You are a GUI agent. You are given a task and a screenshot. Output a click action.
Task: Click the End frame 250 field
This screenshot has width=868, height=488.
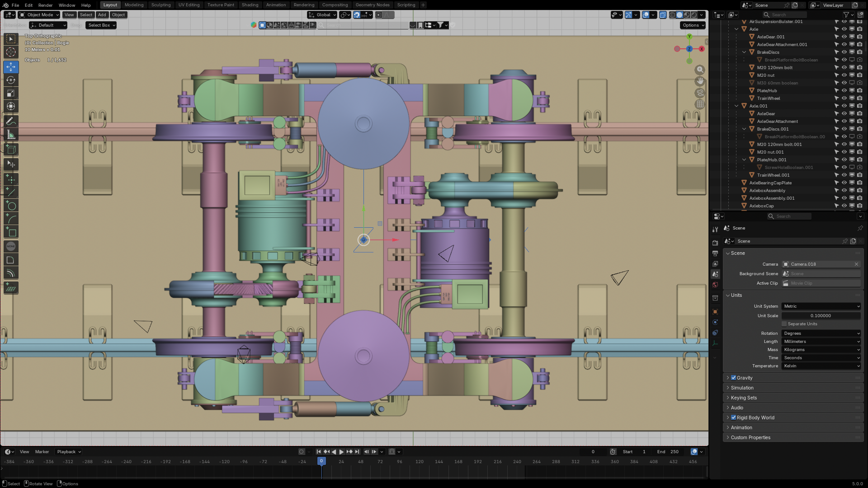pos(668,452)
